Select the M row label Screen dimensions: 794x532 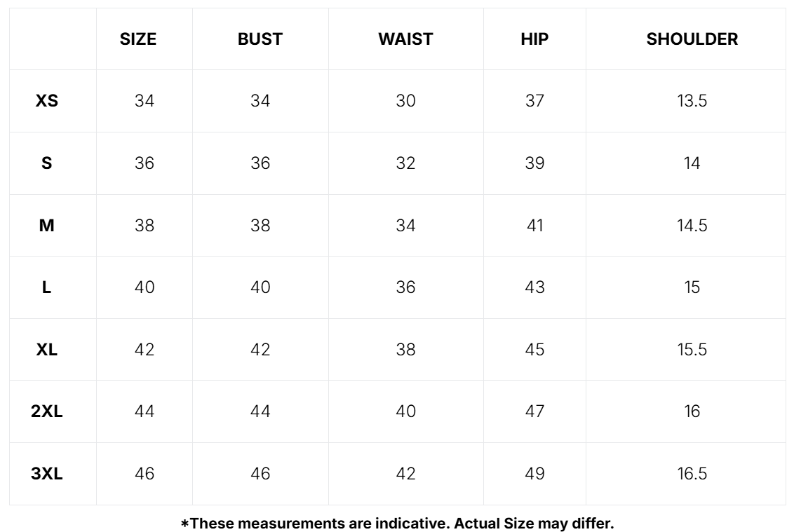46,225
